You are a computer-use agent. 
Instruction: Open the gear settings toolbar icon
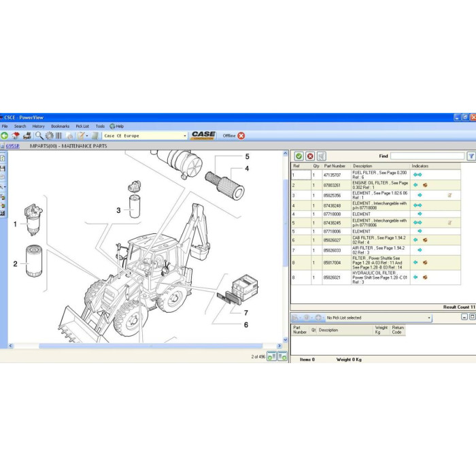point(49,136)
